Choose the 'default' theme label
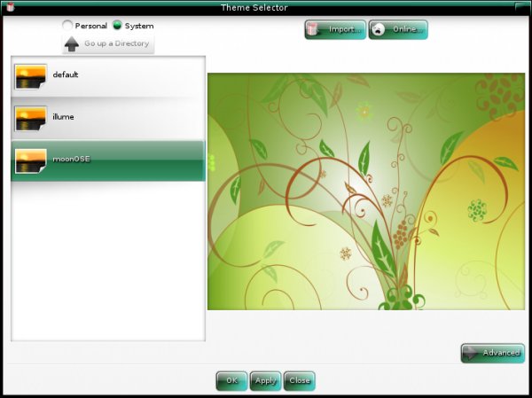 tap(66, 74)
